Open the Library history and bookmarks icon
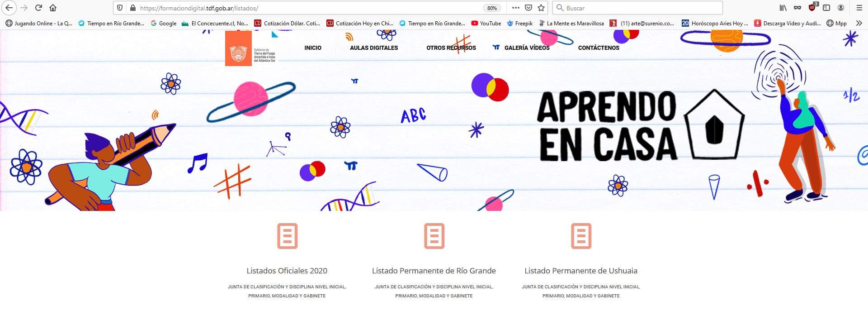 [783, 8]
